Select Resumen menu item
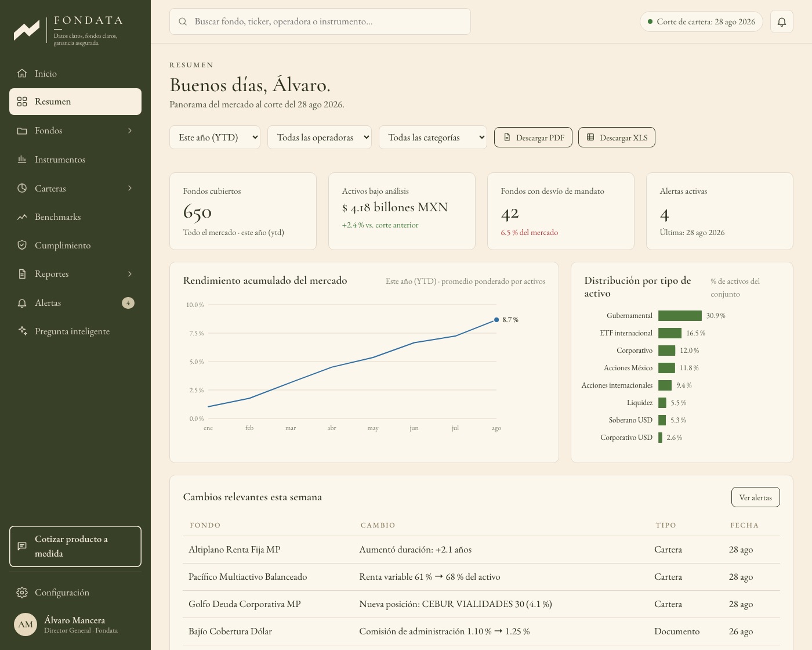 pyautogui.click(x=75, y=102)
